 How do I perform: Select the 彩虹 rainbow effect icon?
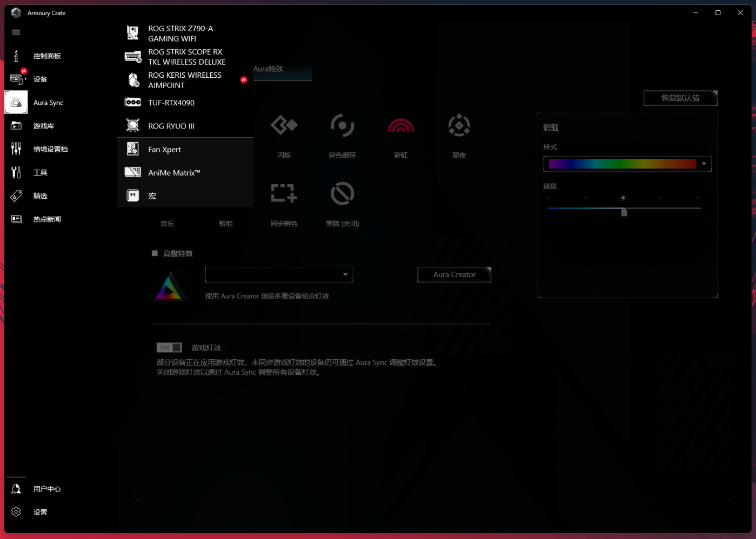tap(401, 126)
